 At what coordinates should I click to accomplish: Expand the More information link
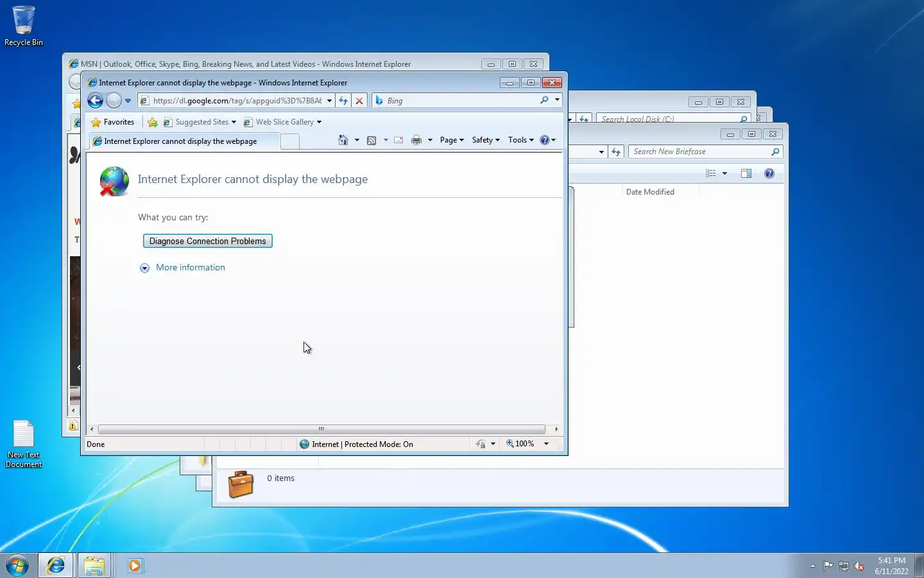pyautogui.click(x=191, y=268)
